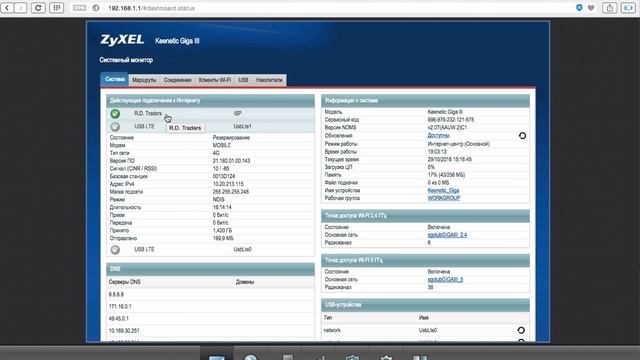
Task: Click the battery saver icon
Action: click(x=628, y=8)
